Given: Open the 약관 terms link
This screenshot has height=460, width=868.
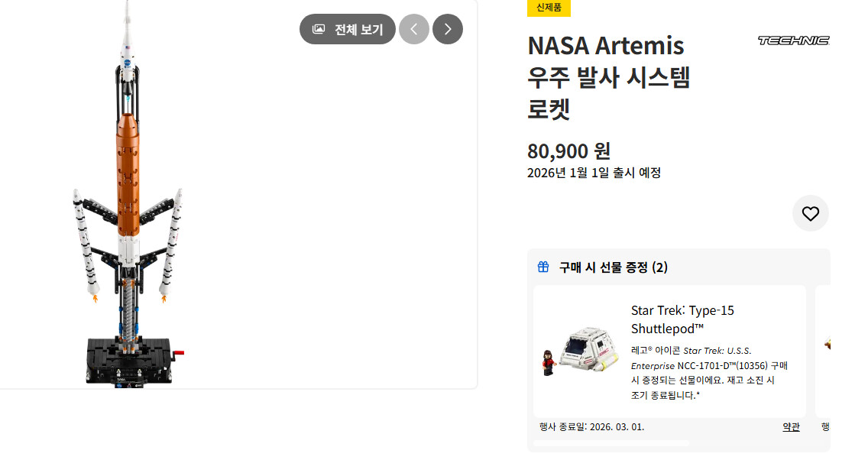Looking at the screenshot, I should click(791, 426).
